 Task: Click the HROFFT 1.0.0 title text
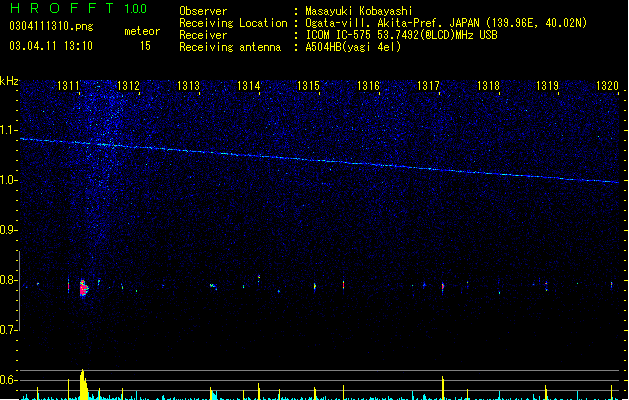(x=79, y=8)
